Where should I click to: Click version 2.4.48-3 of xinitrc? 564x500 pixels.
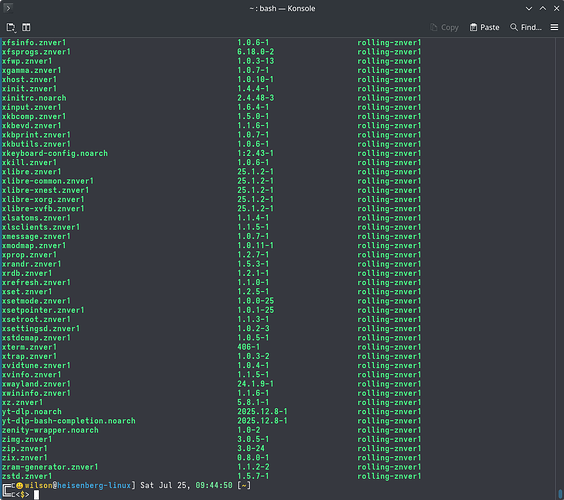point(255,98)
